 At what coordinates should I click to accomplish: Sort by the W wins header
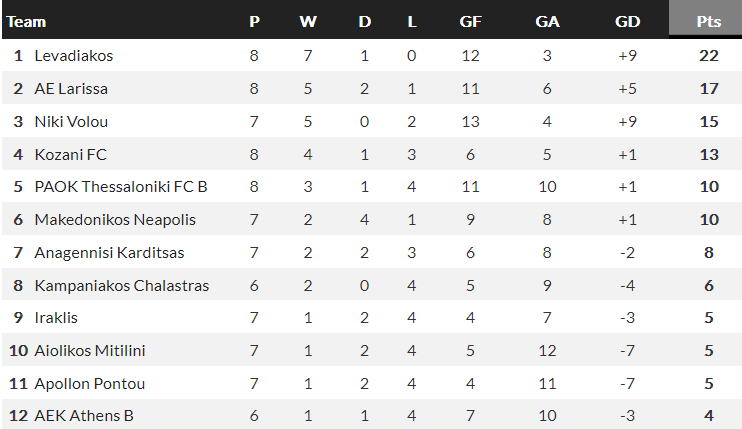[308, 21]
